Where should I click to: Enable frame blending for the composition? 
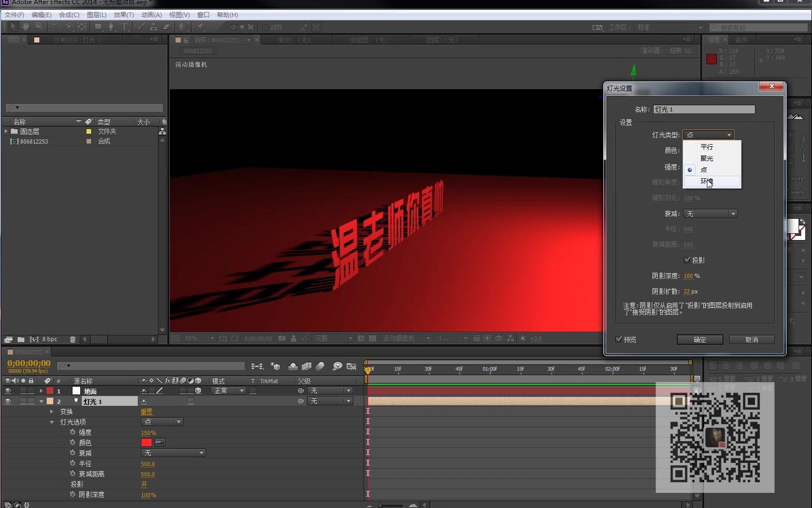[307, 366]
